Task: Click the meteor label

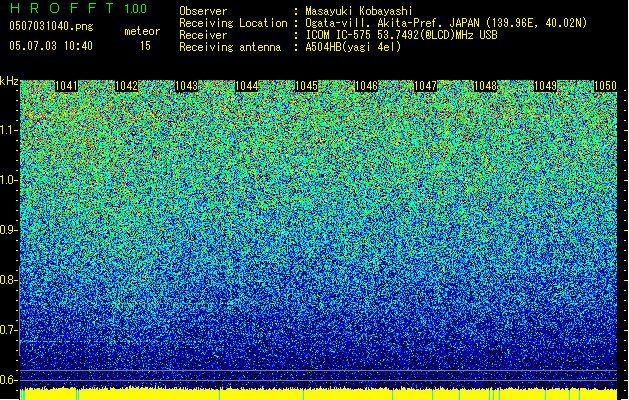Action: pyautogui.click(x=142, y=31)
